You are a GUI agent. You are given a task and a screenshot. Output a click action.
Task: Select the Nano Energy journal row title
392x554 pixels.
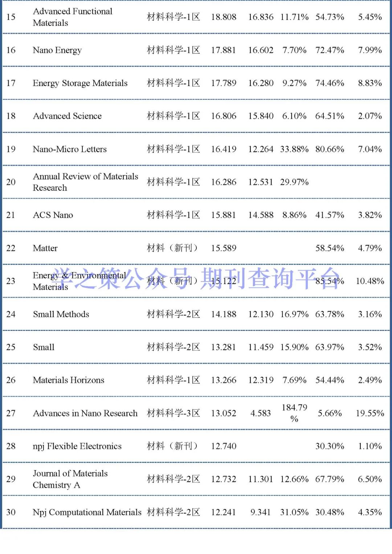[57, 50]
